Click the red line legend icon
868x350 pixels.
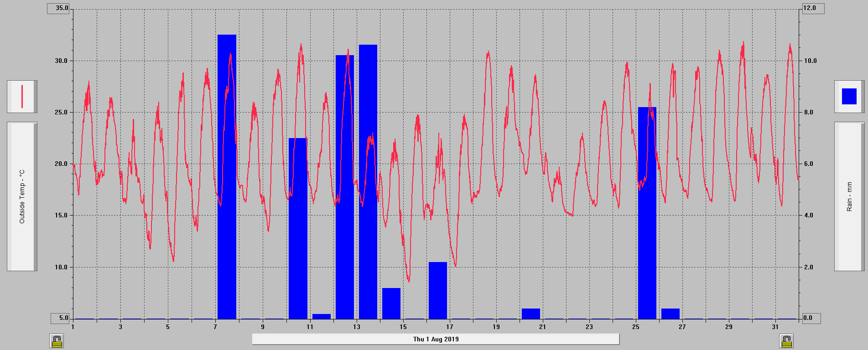pos(22,97)
